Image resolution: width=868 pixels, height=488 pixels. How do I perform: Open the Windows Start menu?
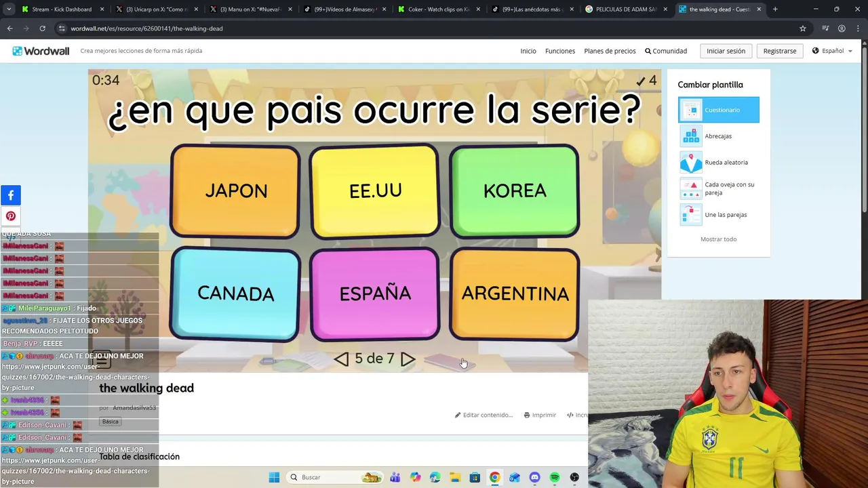click(x=274, y=477)
